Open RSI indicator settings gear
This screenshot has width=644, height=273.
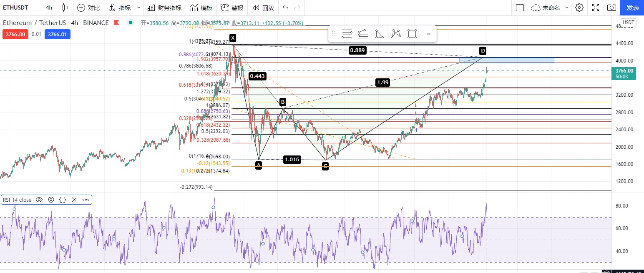(x=51, y=200)
